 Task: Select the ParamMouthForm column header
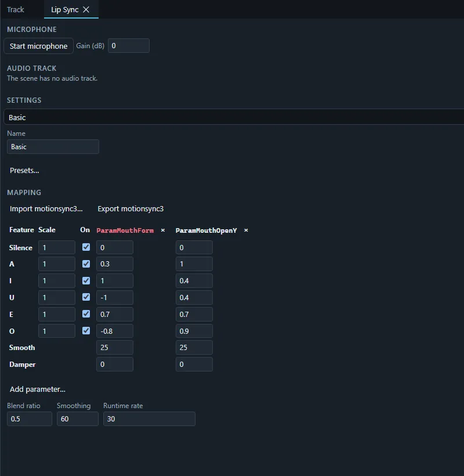[x=125, y=230]
